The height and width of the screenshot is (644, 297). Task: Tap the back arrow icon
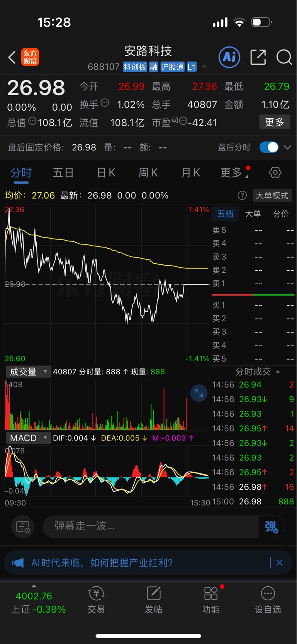(x=12, y=57)
